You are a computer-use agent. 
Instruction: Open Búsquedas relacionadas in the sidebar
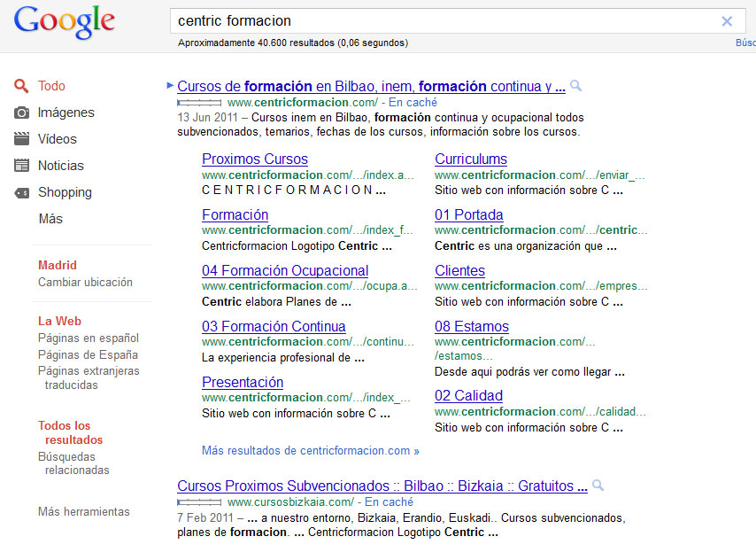(x=73, y=463)
